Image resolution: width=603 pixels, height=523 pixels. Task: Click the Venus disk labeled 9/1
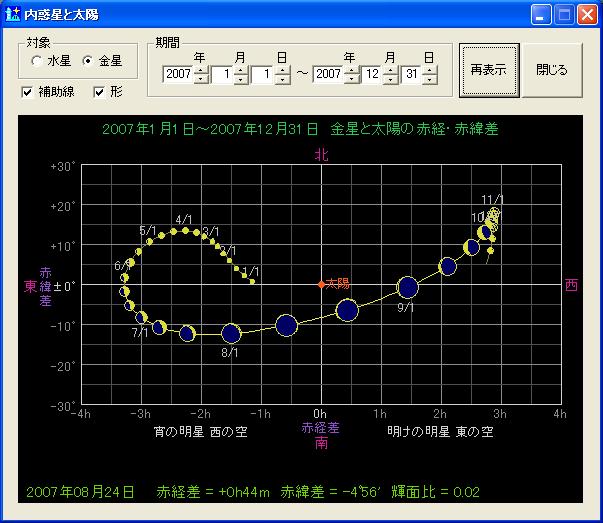tap(407, 288)
